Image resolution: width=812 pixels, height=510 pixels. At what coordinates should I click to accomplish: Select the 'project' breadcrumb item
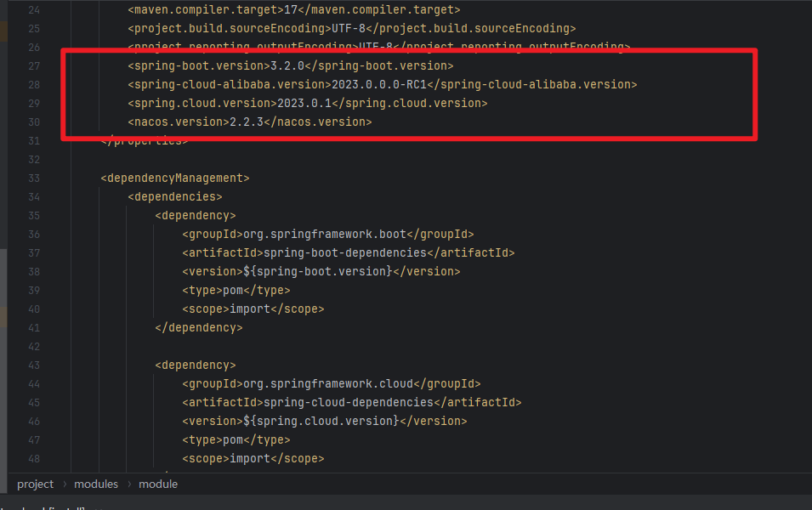tap(35, 484)
